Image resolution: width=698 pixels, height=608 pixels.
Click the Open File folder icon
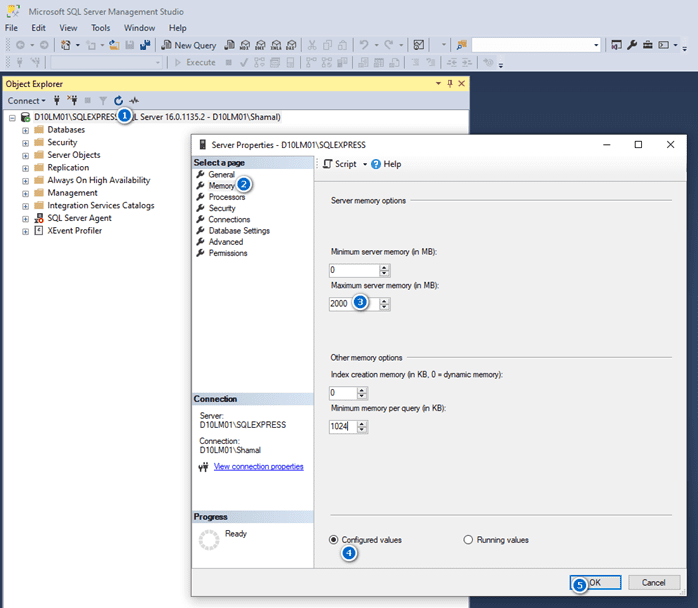click(x=114, y=45)
